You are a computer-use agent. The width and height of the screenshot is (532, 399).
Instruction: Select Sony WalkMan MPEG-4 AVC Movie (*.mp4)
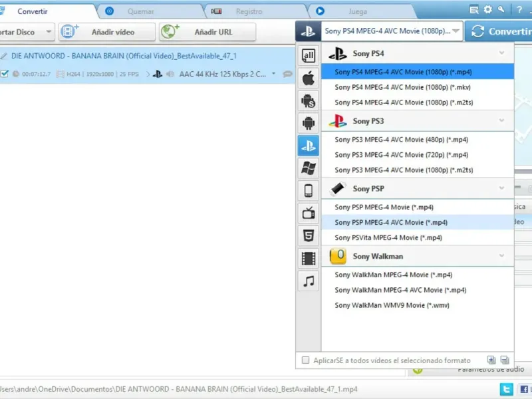coord(418,290)
